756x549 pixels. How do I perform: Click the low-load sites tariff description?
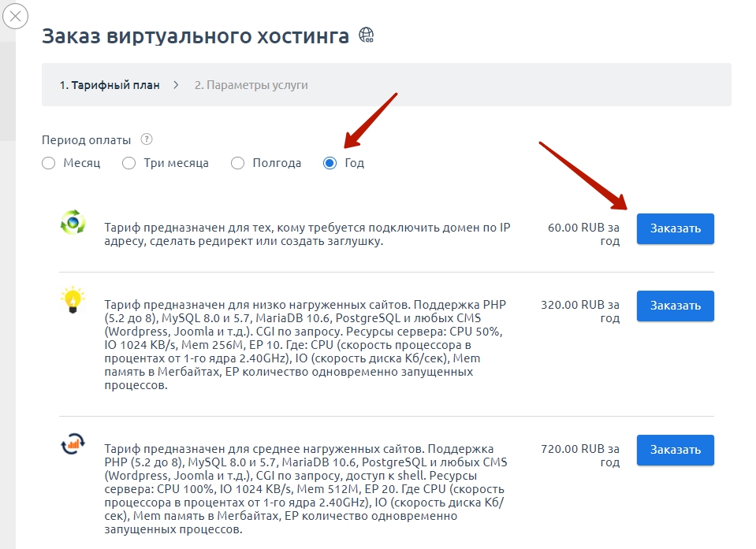click(305, 345)
